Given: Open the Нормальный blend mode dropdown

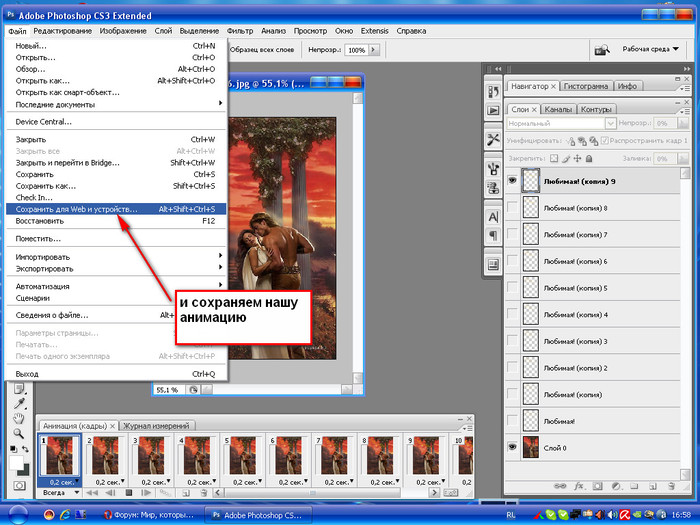Looking at the screenshot, I should (561, 123).
